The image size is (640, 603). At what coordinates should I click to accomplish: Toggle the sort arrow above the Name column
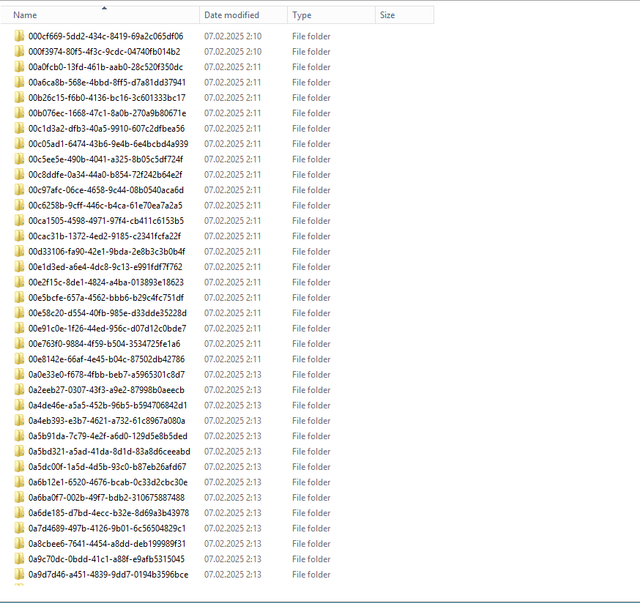(x=104, y=8)
